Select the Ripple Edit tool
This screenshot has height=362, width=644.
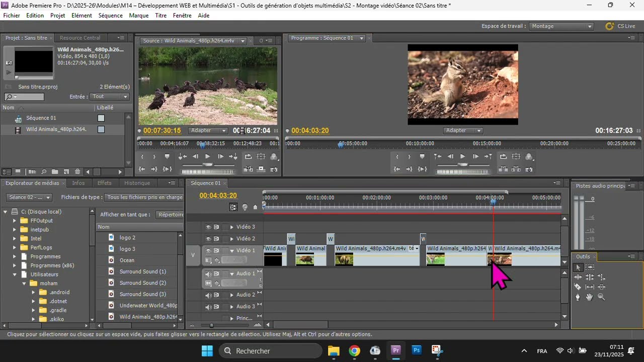(x=578, y=277)
